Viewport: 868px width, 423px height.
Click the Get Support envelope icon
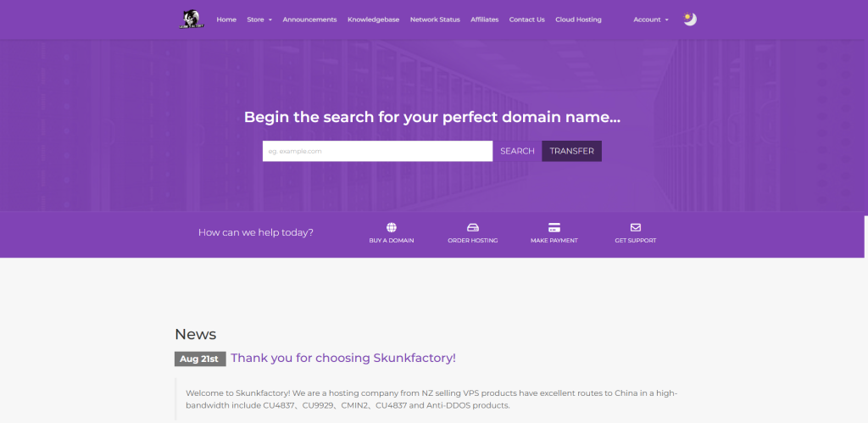pos(636,227)
